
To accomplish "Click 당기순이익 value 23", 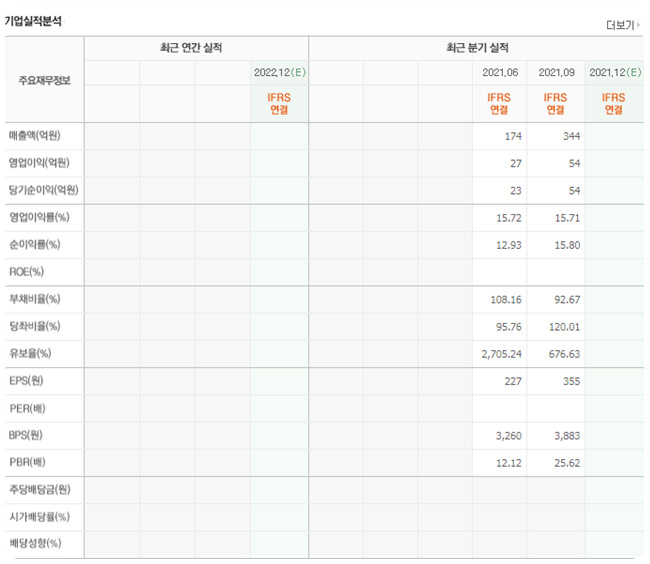I will coord(516,191).
